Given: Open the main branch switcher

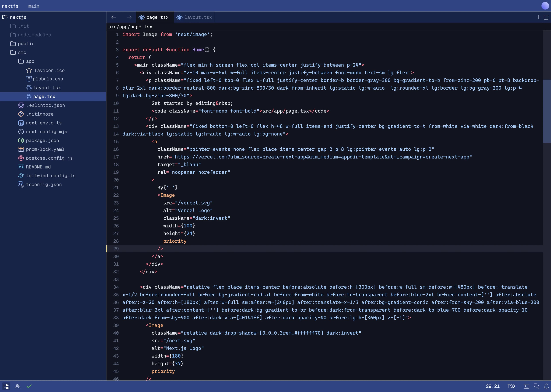Looking at the screenshot, I should (34, 6).
